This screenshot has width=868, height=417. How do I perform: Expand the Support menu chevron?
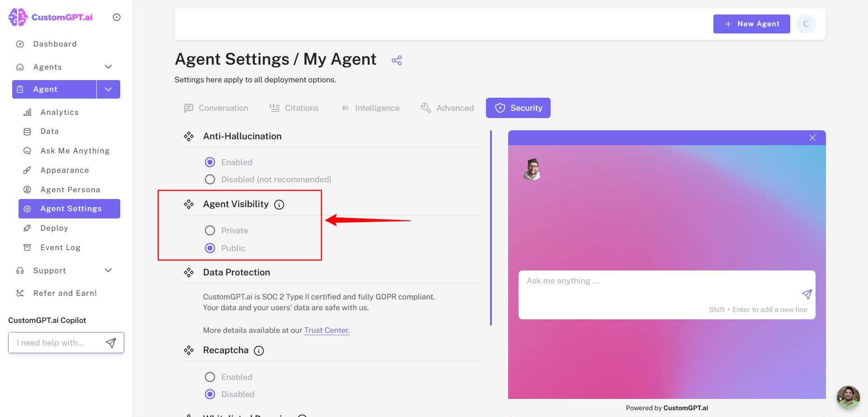click(x=108, y=270)
